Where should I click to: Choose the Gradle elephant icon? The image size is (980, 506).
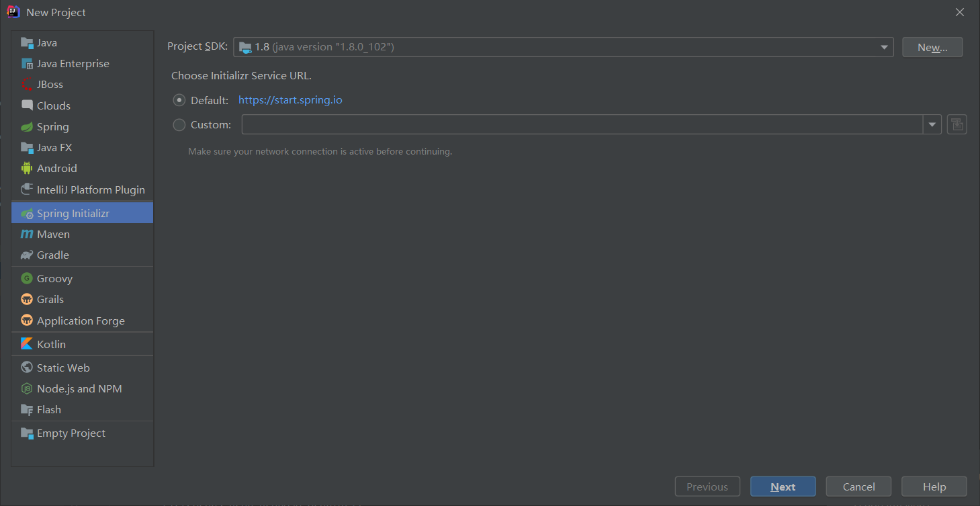click(x=27, y=255)
